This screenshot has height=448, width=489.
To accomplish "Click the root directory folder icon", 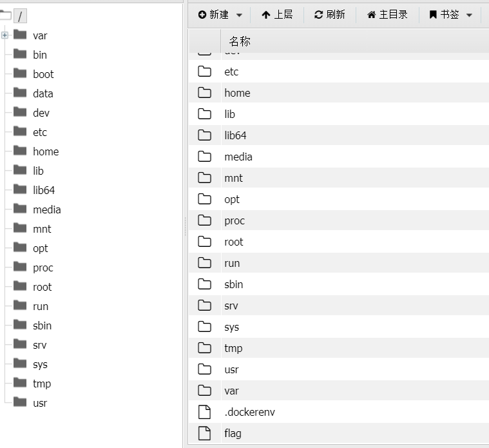I will [5, 15].
